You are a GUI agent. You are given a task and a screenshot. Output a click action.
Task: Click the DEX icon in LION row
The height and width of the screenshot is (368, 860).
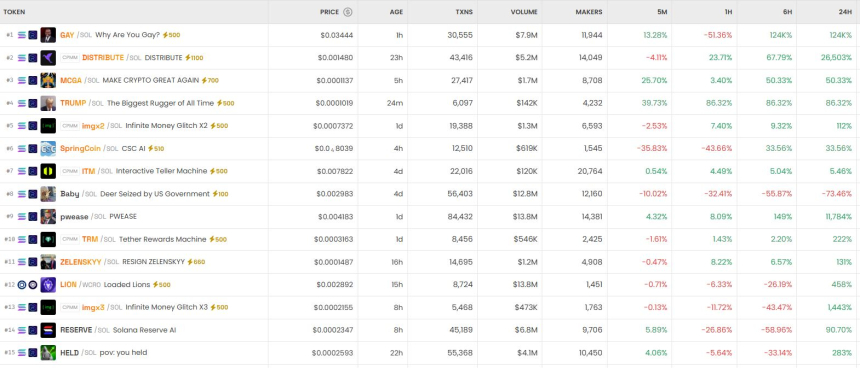(33, 285)
